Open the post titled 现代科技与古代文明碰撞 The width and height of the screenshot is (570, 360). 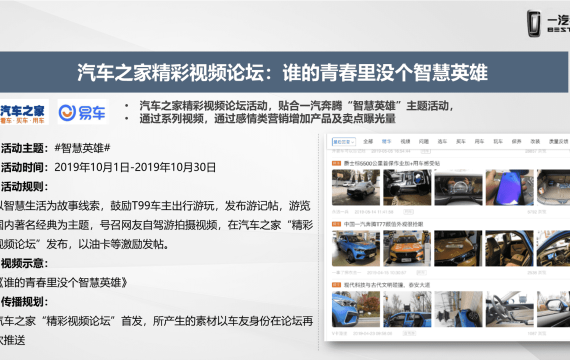[387, 285]
